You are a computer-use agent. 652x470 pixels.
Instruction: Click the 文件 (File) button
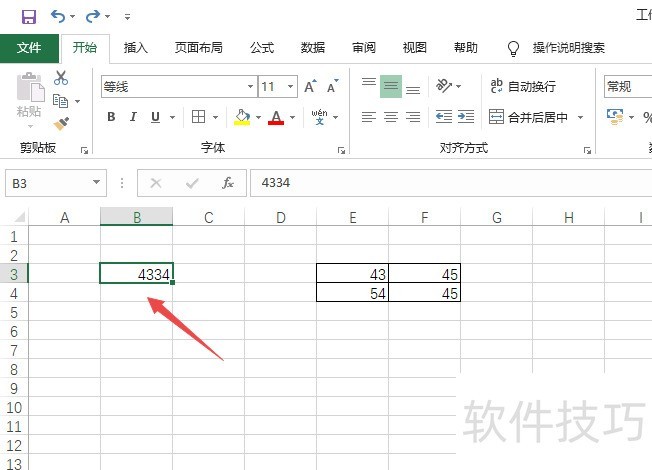pyautogui.click(x=29, y=47)
